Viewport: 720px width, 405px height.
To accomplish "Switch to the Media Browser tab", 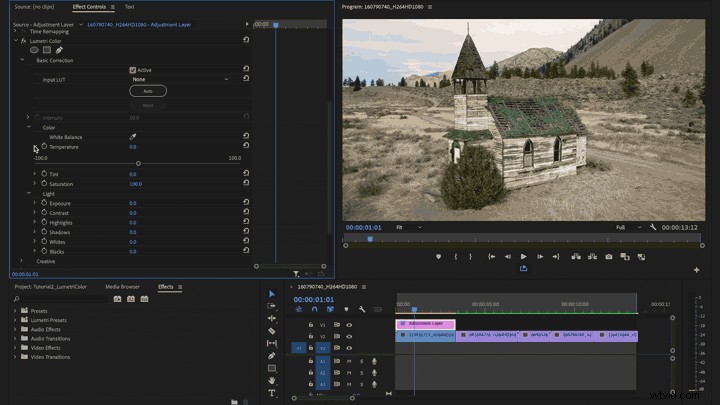I will [x=122, y=287].
